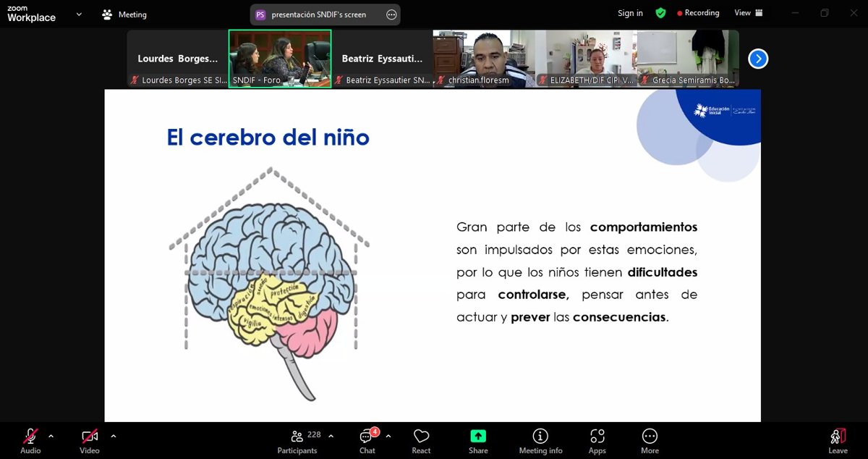Select ELIZABETH/DIF CIPI video tile
The width and height of the screenshot is (868, 459).
[586, 59]
